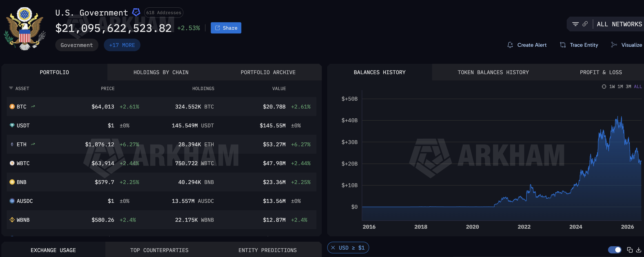Image resolution: width=644 pixels, height=257 pixels.
Task: Select the EXCHANGE USAGE tab
Action: (x=53, y=250)
